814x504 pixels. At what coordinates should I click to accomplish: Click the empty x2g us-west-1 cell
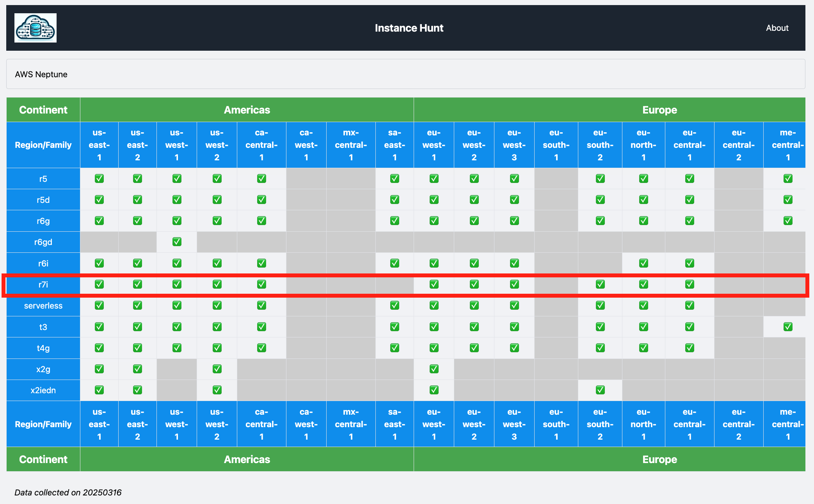(177, 369)
